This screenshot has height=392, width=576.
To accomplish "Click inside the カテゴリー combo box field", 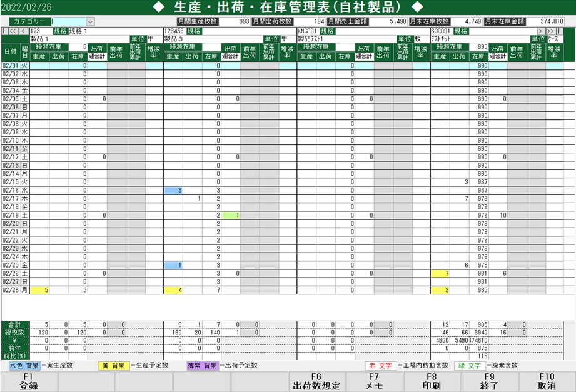I will point(69,21).
